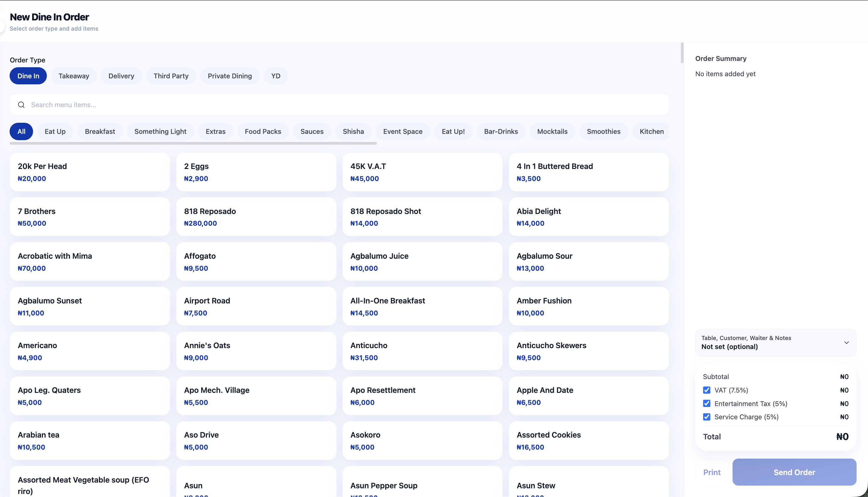Add 20k Per Head to order

(90, 172)
